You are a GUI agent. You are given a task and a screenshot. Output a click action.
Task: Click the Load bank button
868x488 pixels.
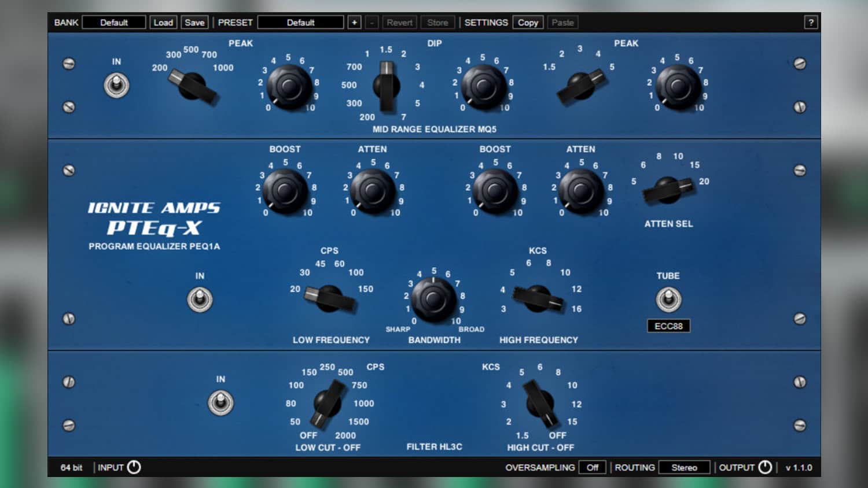pos(163,23)
